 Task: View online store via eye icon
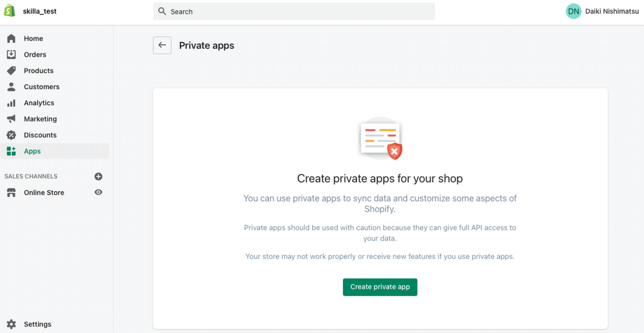tap(98, 192)
